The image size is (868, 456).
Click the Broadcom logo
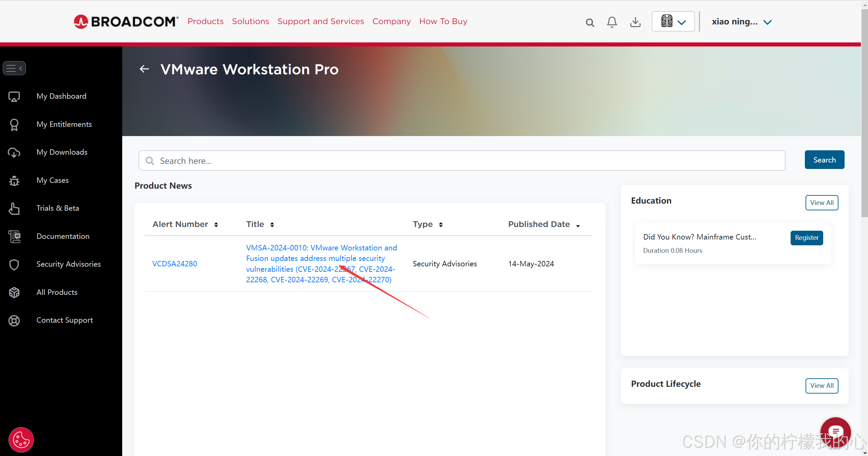coord(126,21)
